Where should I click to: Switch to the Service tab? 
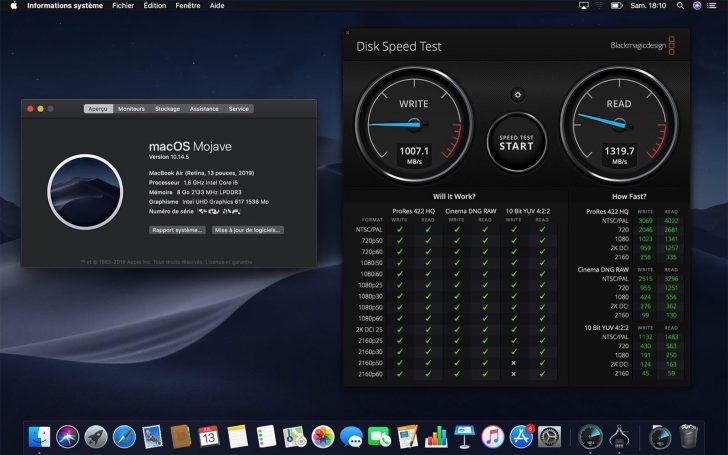[x=239, y=109]
